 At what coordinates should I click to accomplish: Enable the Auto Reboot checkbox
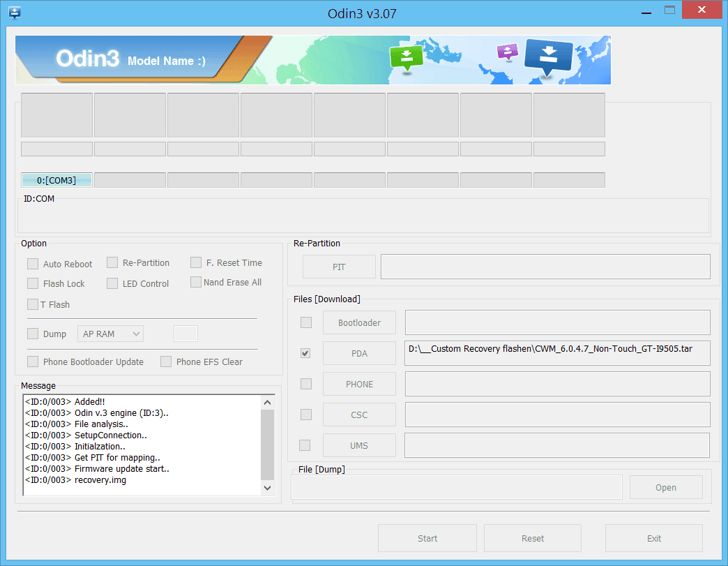[33, 264]
